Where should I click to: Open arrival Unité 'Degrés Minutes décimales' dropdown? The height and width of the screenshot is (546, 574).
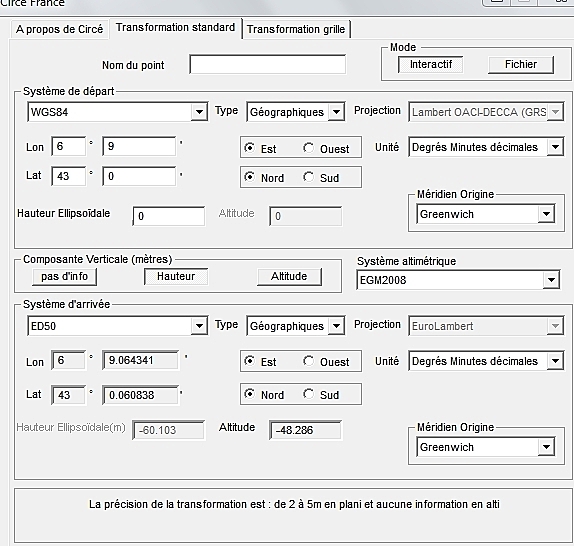point(486,361)
